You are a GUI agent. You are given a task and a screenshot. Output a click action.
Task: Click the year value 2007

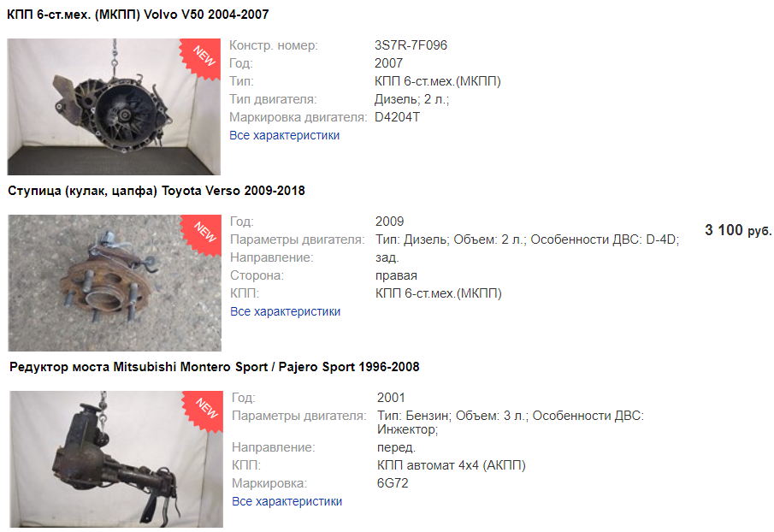388,63
